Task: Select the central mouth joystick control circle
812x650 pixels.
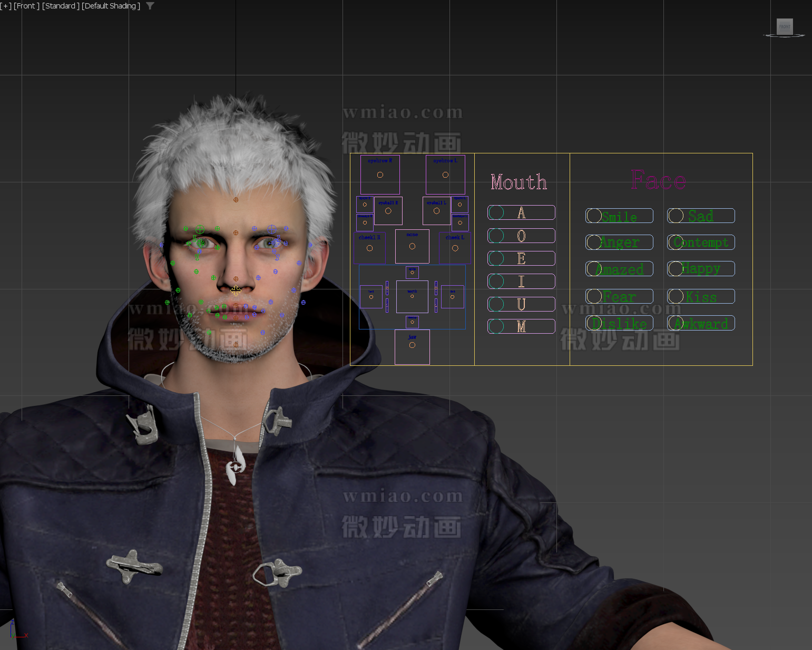Action: 412,296
